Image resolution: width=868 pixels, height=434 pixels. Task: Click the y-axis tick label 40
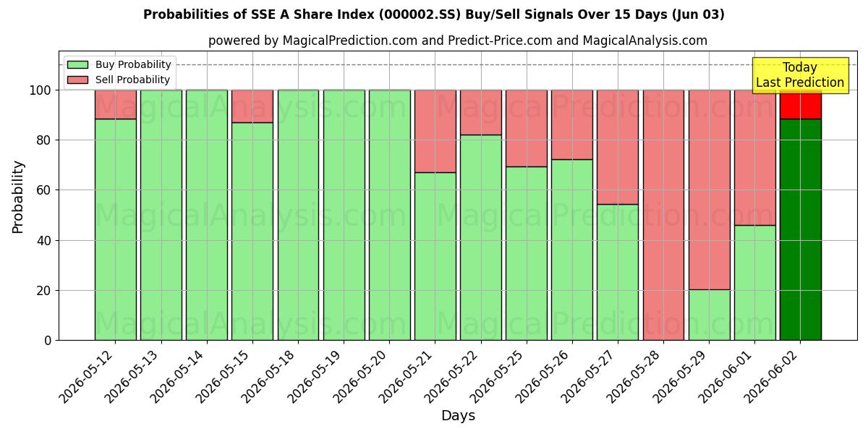click(44, 240)
